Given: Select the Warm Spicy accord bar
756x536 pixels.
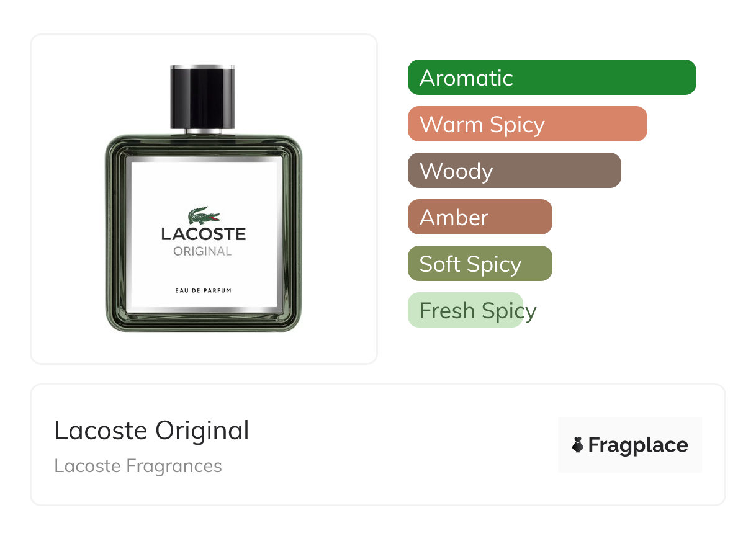Looking at the screenshot, I should (x=528, y=124).
